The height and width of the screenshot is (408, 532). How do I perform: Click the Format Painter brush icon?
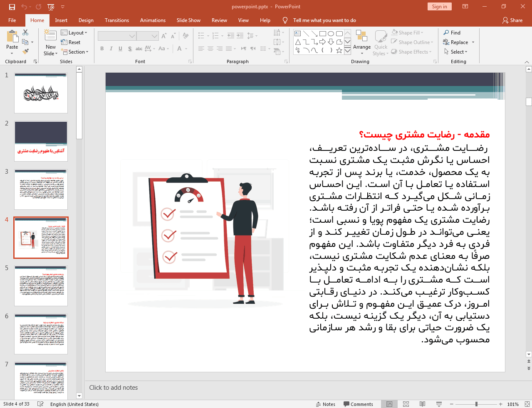(x=25, y=52)
